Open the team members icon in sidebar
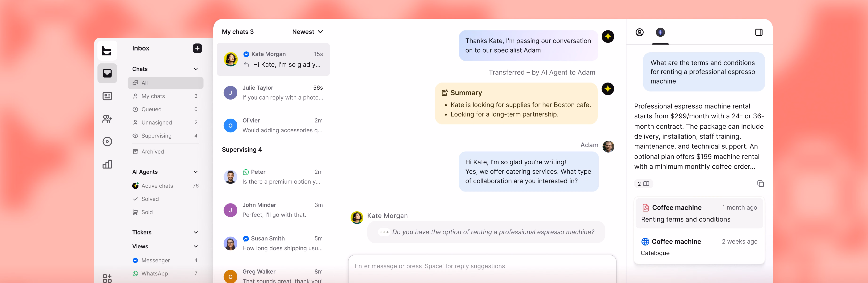 pos(107,119)
